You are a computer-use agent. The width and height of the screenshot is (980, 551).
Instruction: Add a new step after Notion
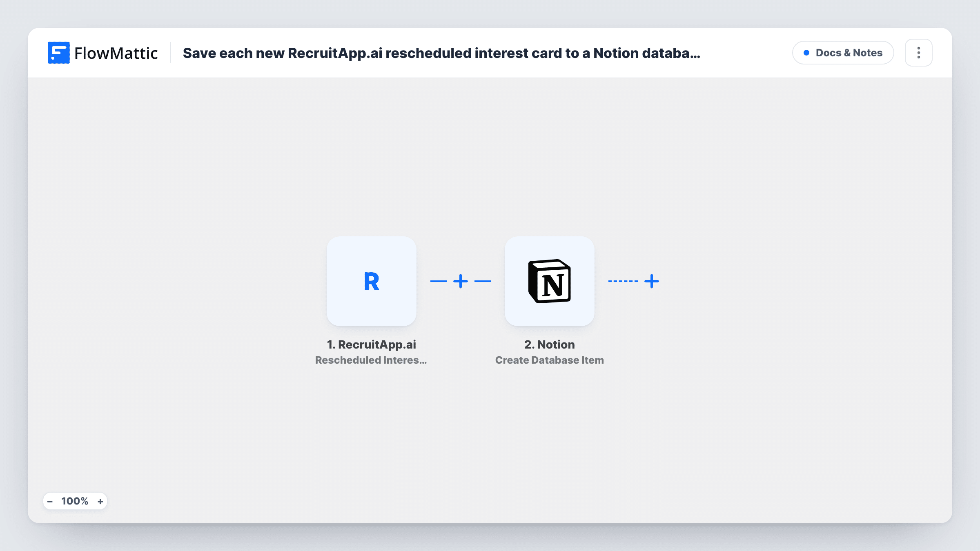tap(652, 281)
